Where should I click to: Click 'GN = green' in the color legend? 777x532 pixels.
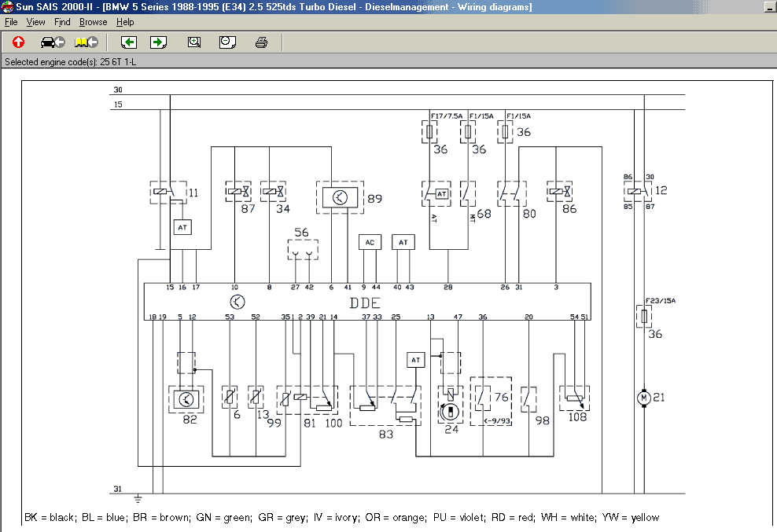click(223, 518)
